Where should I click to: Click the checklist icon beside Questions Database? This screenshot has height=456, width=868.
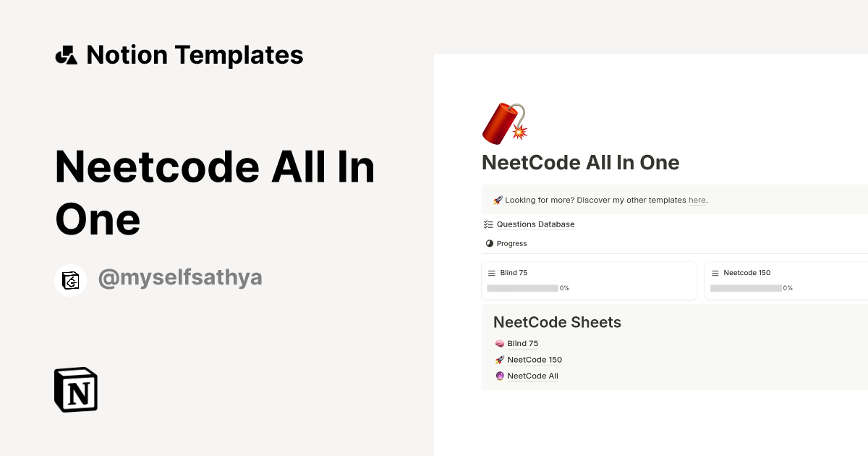tap(488, 224)
